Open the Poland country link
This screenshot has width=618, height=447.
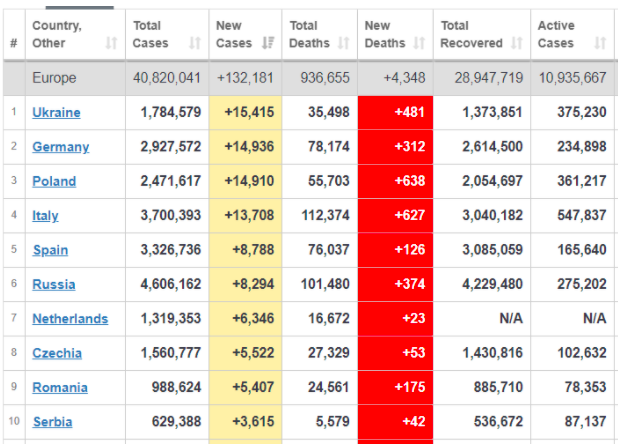[54, 181]
